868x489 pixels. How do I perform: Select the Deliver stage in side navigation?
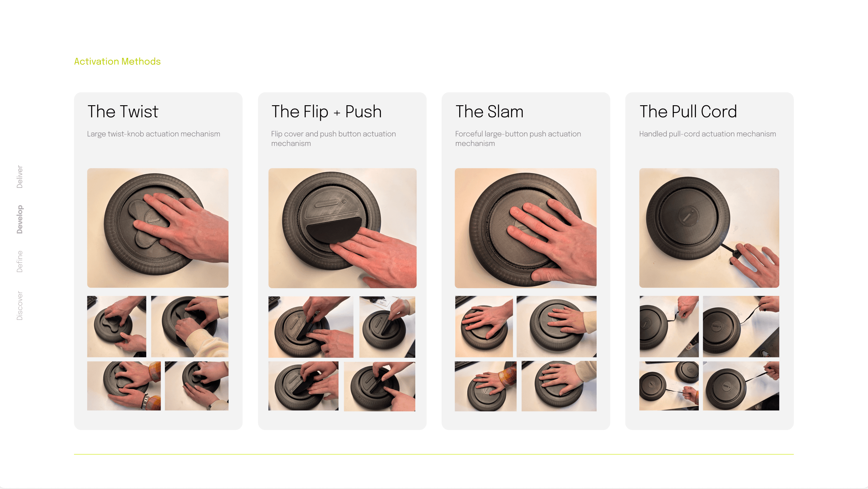tap(20, 177)
